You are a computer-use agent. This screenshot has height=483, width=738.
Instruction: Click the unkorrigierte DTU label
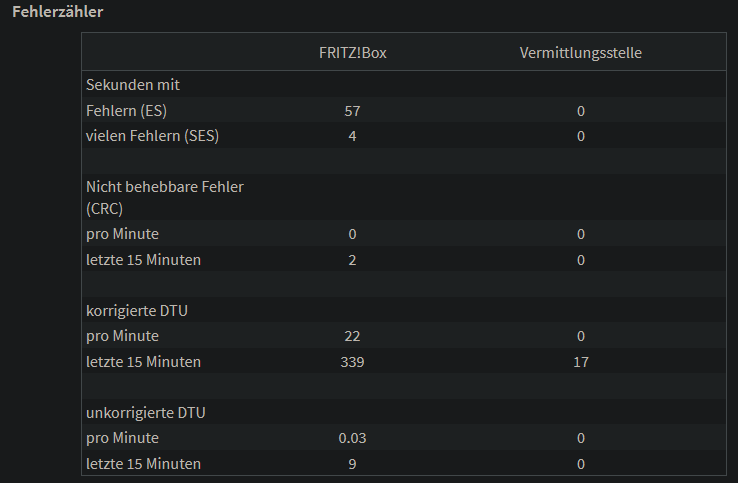[x=146, y=413]
